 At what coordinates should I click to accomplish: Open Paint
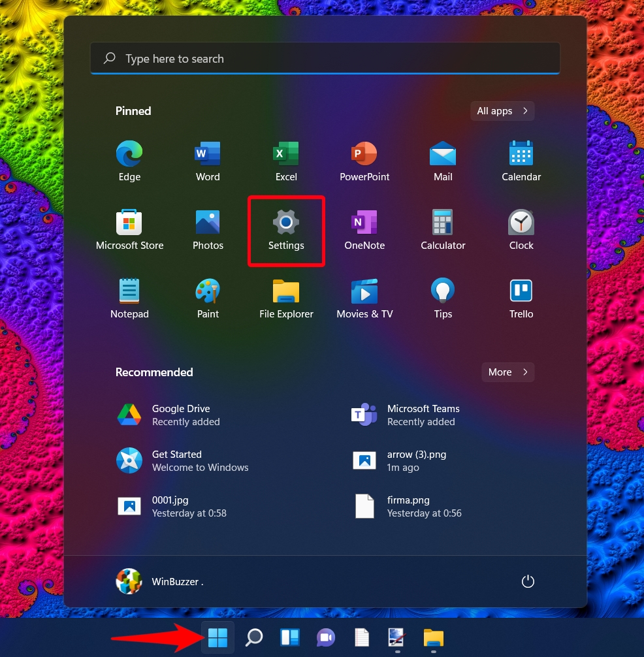(x=207, y=297)
